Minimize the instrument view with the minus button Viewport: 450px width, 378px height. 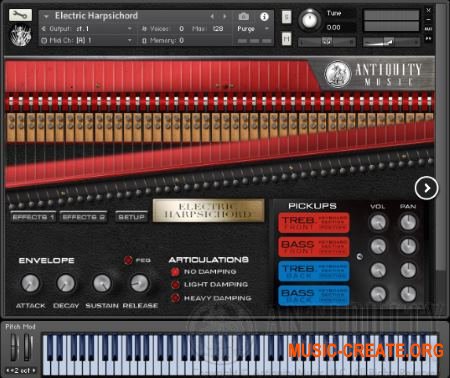point(429,20)
